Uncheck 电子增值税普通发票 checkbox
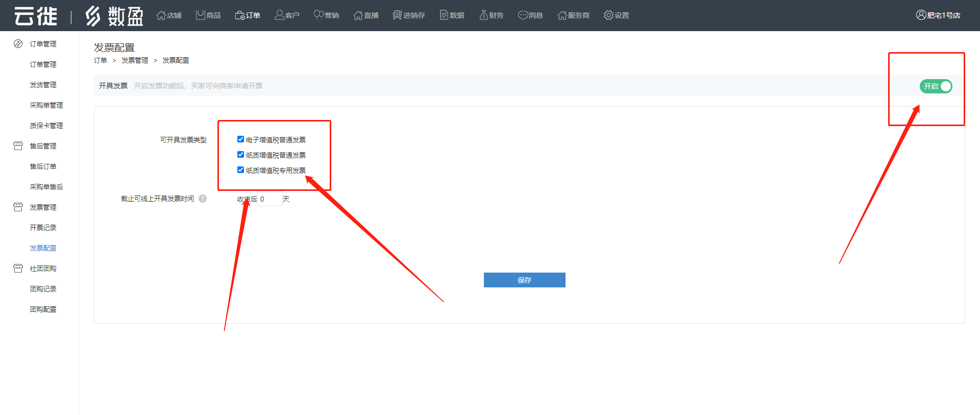 click(240, 139)
